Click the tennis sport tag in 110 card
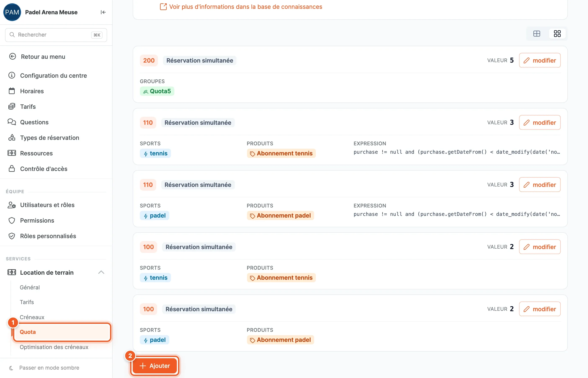 coord(155,154)
